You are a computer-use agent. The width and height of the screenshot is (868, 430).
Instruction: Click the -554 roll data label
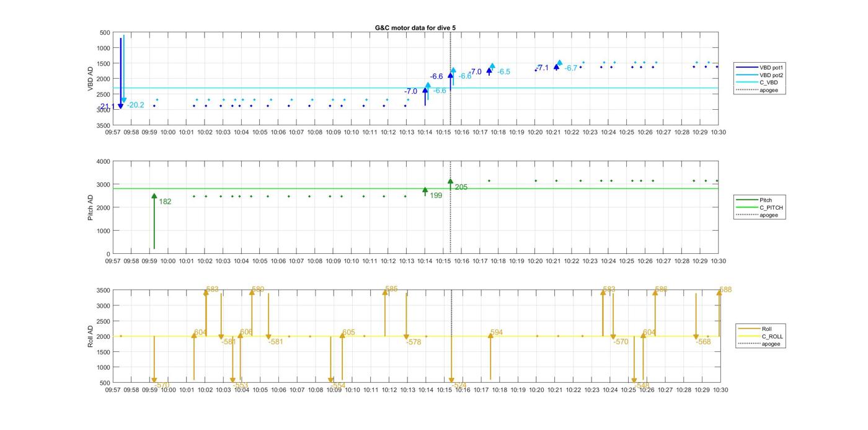tap(338, 385)
